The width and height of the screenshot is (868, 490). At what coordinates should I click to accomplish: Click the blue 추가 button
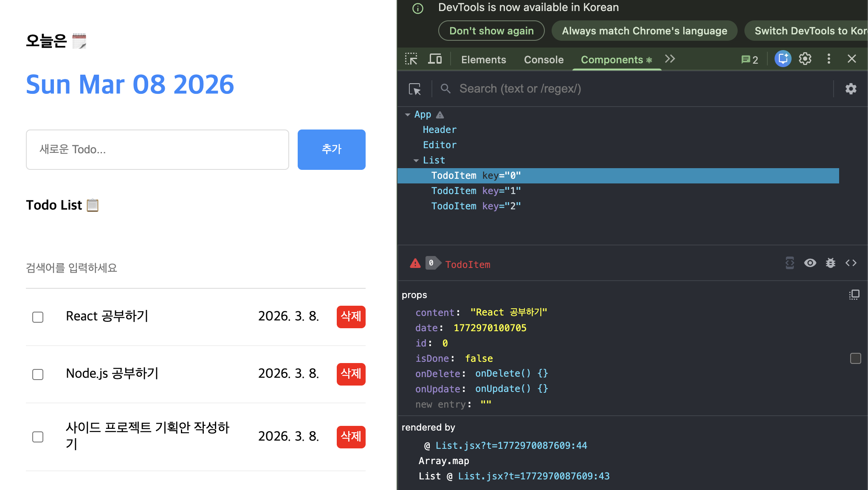pos(331,149)
